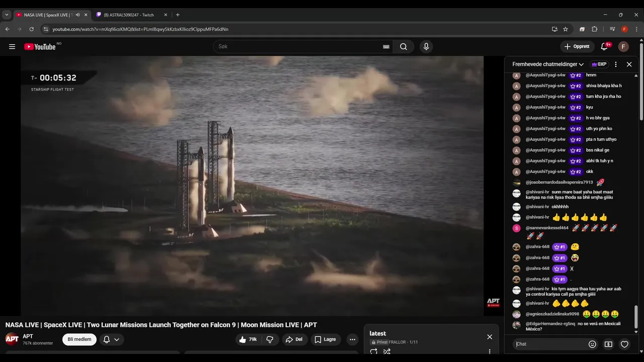Open the Chrome three-dot menu

[x=636, y=29]
